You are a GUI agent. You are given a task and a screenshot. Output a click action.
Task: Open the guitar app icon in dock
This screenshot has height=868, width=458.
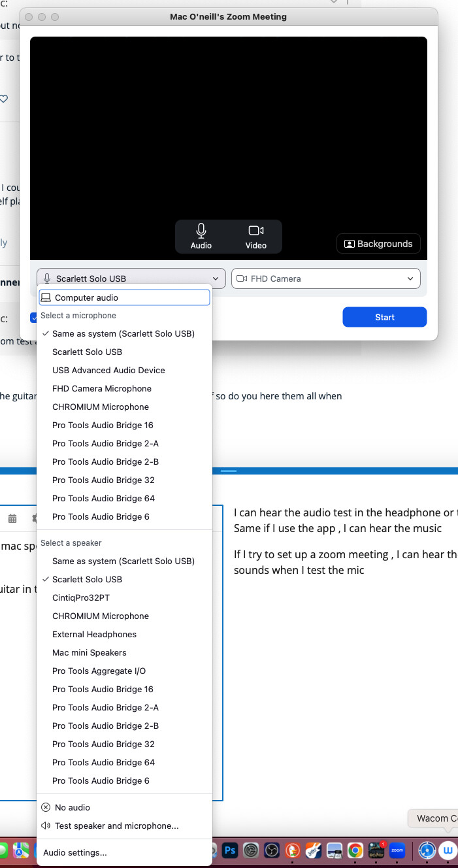coord(314,850)
